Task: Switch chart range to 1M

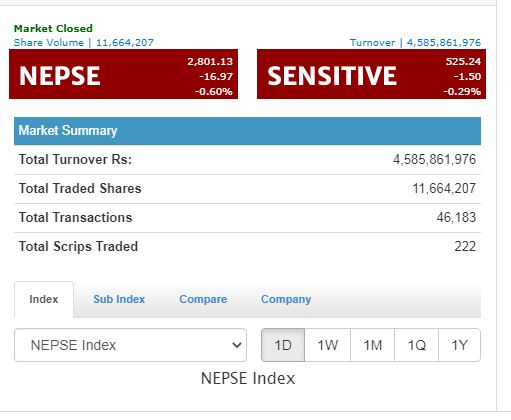Action: coord(372,345)
